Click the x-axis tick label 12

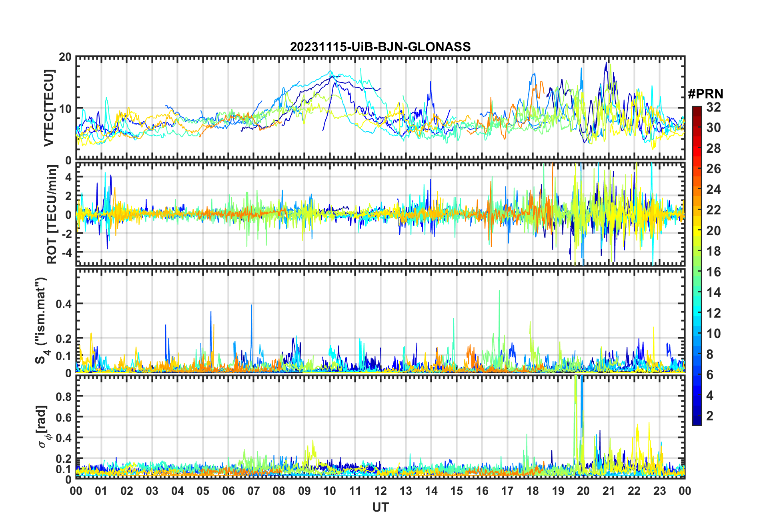tap(380, 491)
